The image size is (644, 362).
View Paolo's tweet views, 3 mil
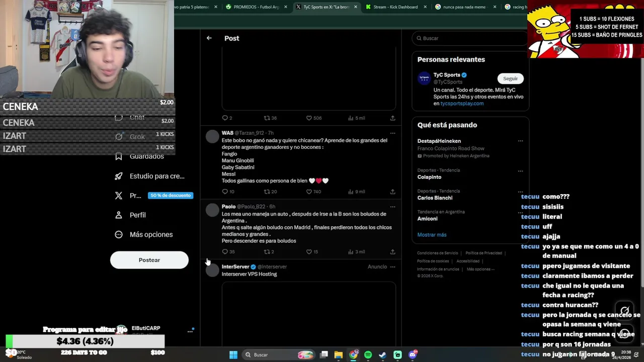pos(356,252)
